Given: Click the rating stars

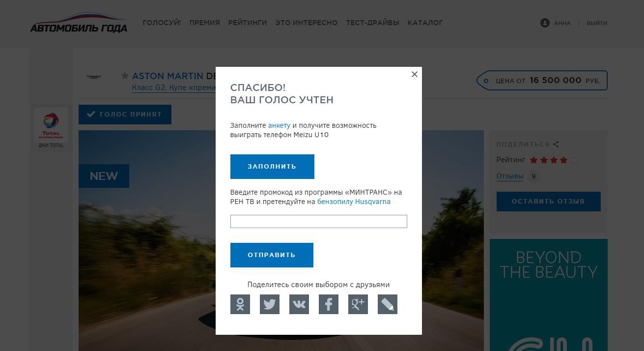Looking at the screenshot, I should [x=554, y=160].
